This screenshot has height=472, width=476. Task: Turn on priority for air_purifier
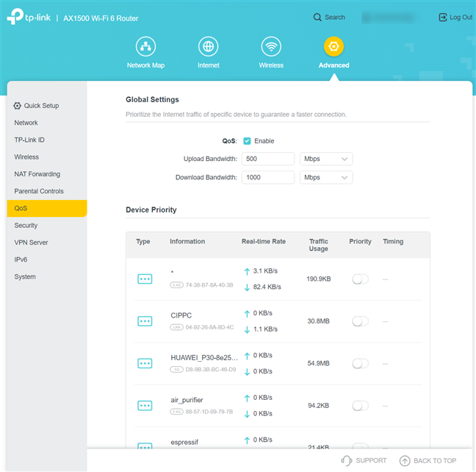click(361, 406)
